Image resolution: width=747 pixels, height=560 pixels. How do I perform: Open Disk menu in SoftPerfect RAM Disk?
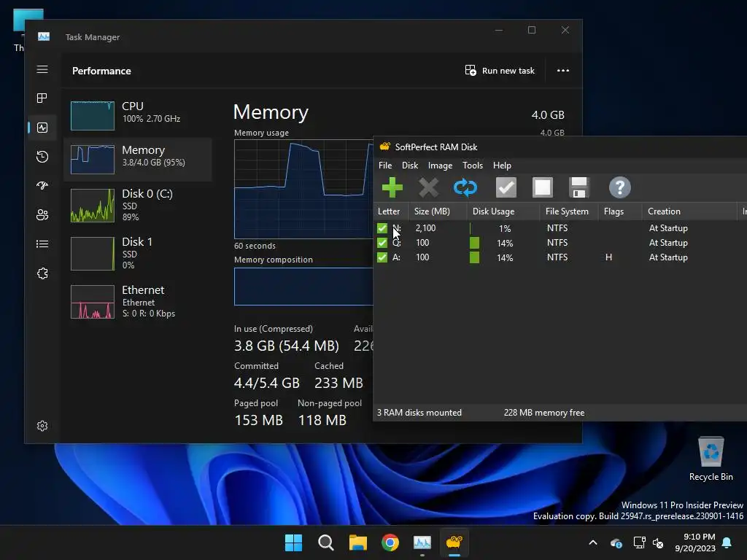coord(410,166)
